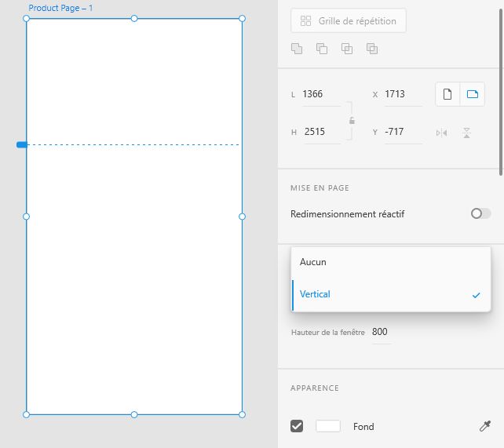Toggle Redimensionnement réactif switch

481,213
